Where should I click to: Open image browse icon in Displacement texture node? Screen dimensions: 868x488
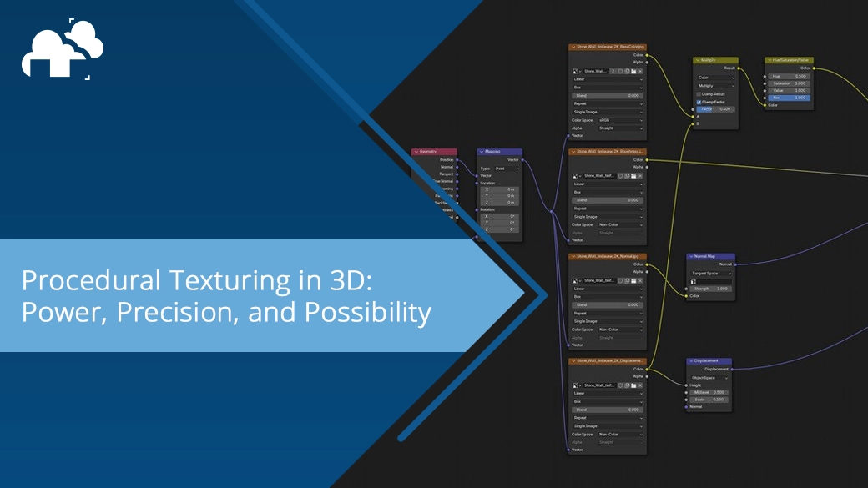tap(576, 385)
